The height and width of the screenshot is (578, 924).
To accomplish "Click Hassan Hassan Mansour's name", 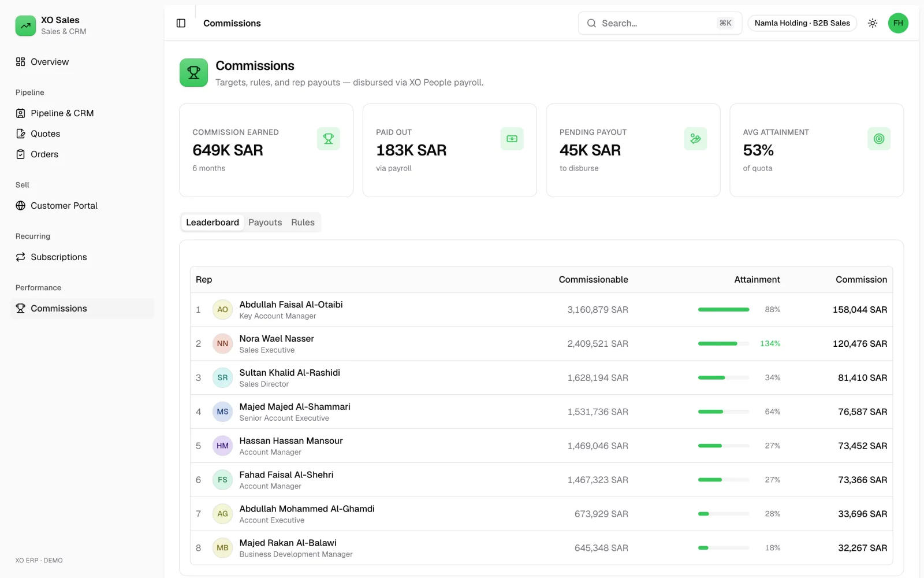I will coord(291,441).
